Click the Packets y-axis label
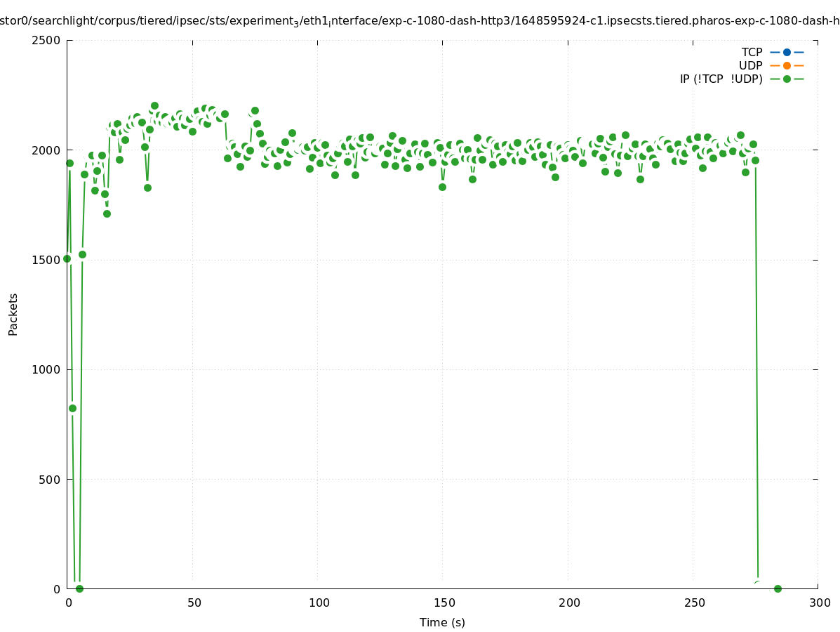Viewport: 840px width, 632px height. (13, 314)
